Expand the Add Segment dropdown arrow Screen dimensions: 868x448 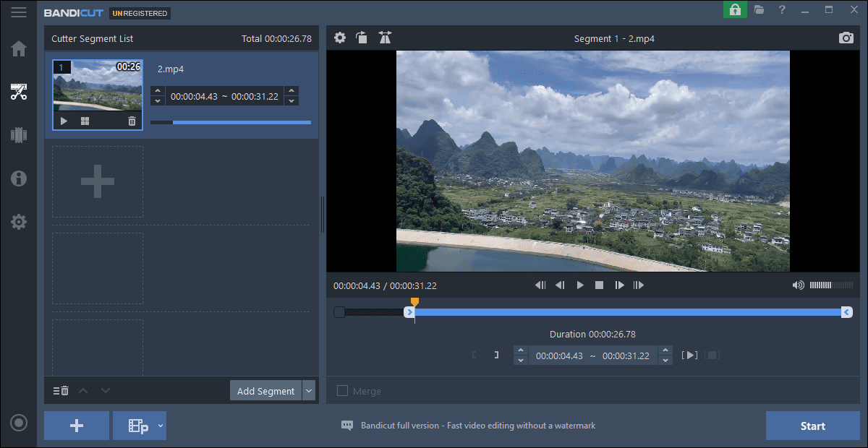pyautogui.click(x=309, y=390)
